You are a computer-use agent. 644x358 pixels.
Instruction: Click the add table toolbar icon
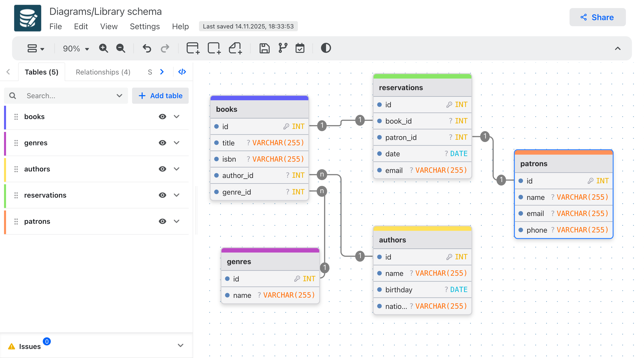[193, 48]
